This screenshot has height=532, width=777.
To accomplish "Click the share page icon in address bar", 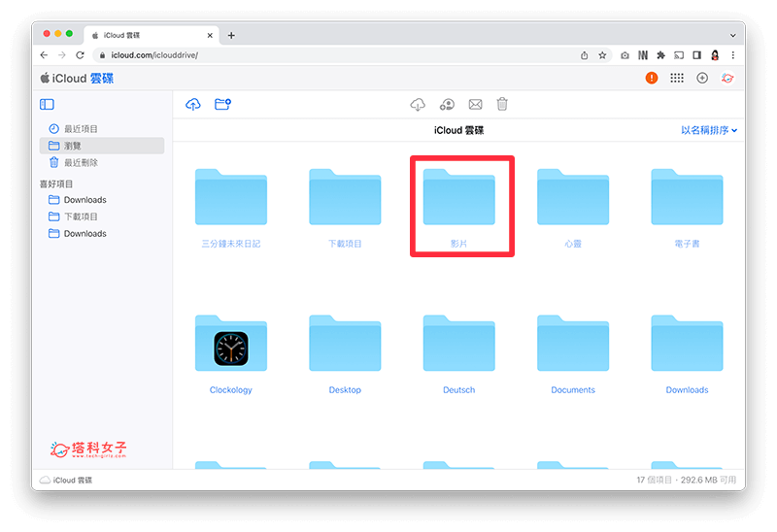I will (x=585, y=55).
